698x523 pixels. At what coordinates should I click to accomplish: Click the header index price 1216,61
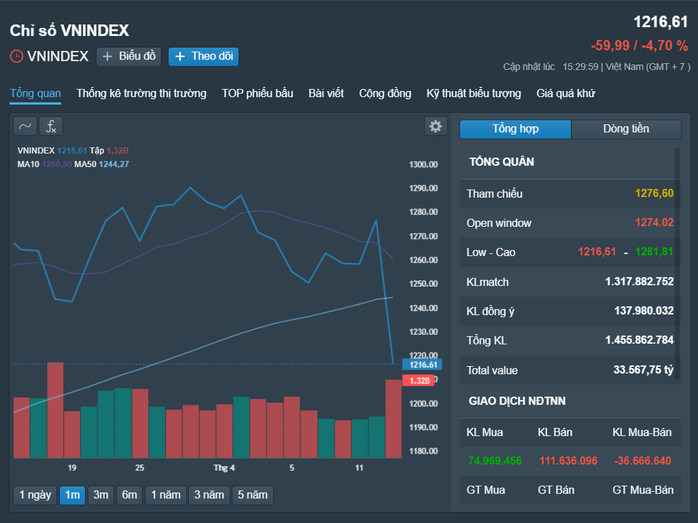click(x=661, y=22)
